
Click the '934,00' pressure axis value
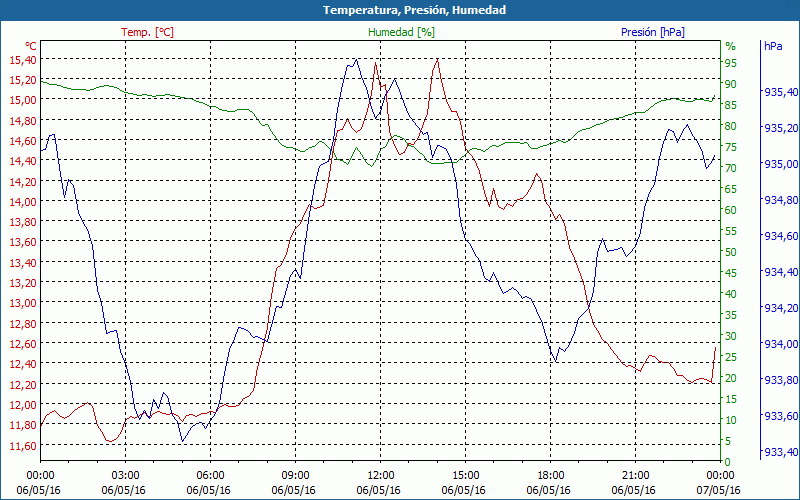pyautogui.click(x=780, y=344)
